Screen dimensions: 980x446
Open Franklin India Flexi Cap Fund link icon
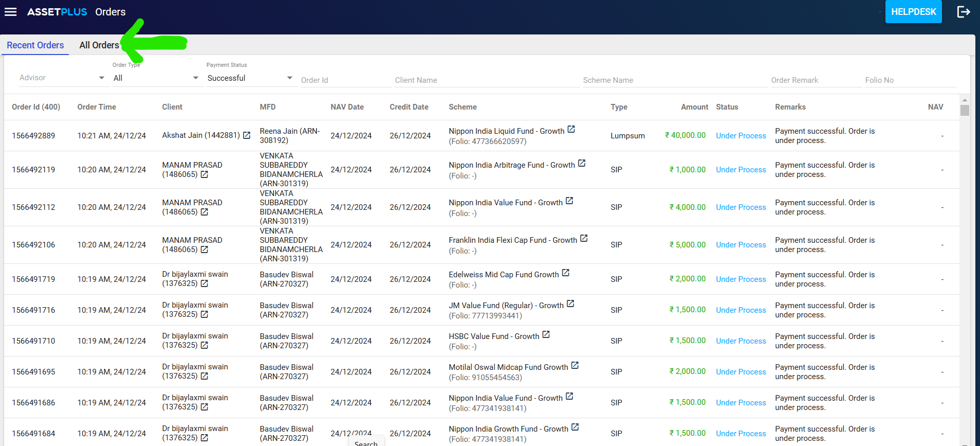(584, 239)
